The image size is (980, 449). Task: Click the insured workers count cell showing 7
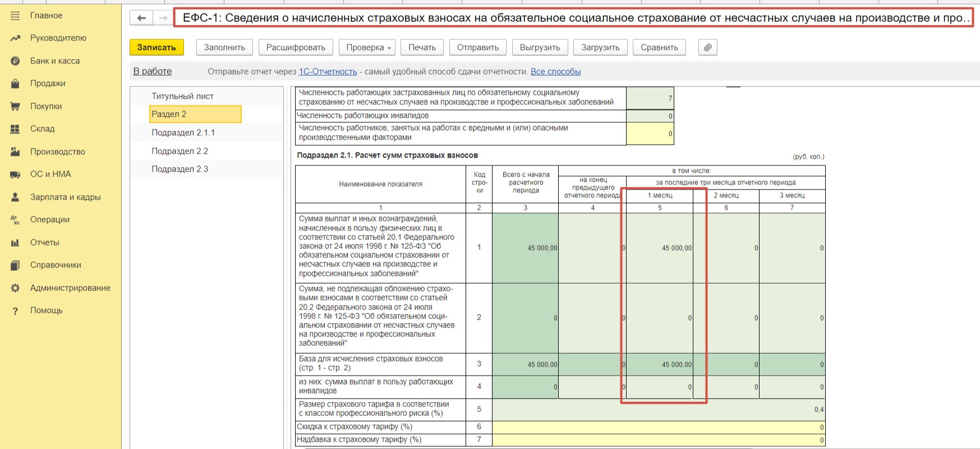pos(650,98)
